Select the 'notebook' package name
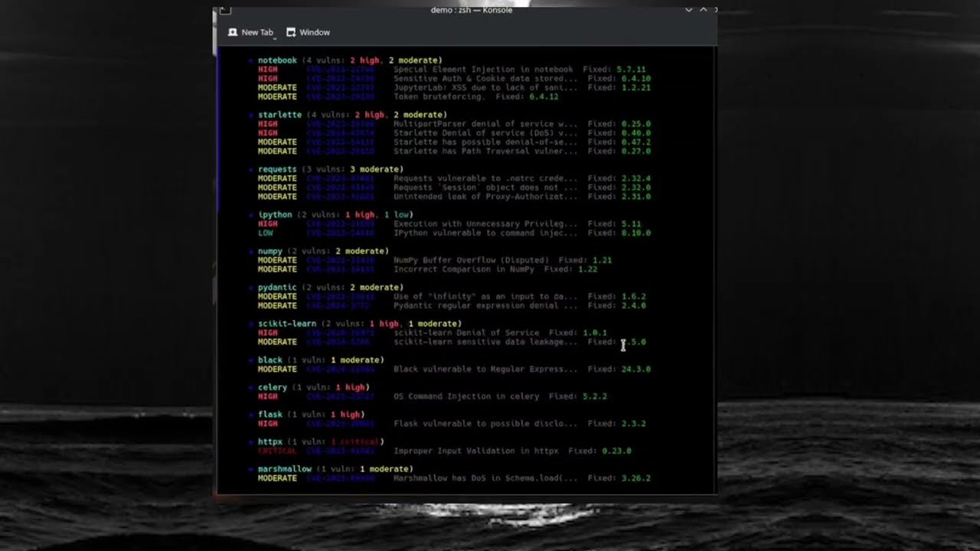 click(277, 60)
